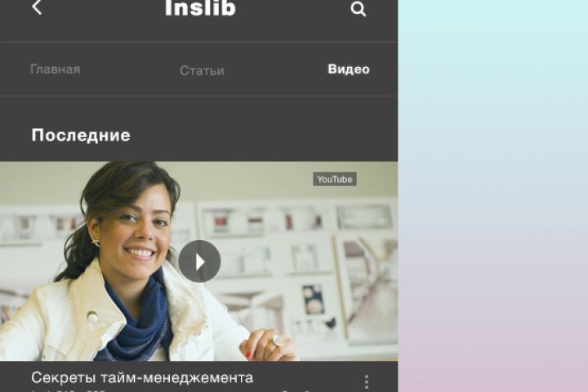
Task: Go back using the header arrow
Action: [37, 7]
